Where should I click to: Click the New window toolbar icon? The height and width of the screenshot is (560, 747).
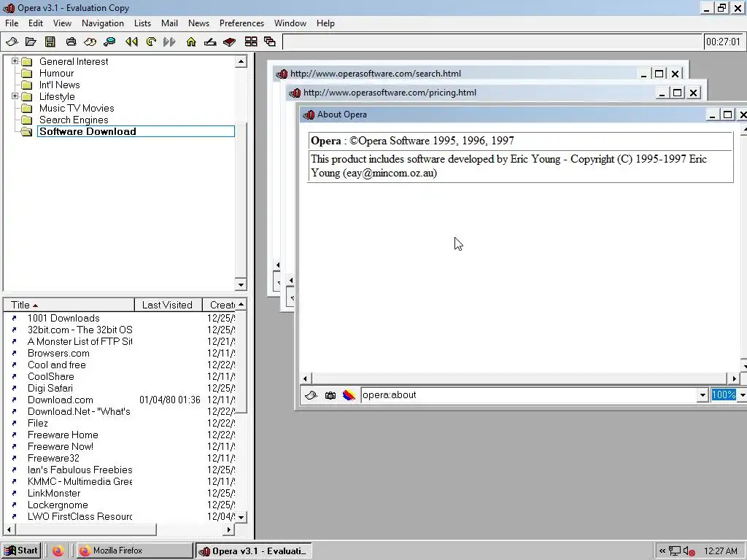(x=12, y=42)
